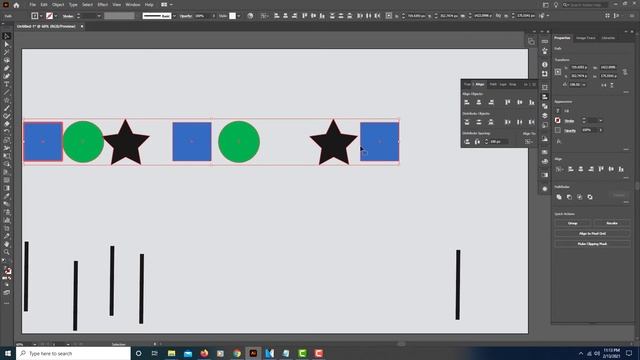Open graphic Style dropdown in control bar
Image resolution: width=640 pixels, height=360 pixels.
pyautogui.click(x=239, y=16)
